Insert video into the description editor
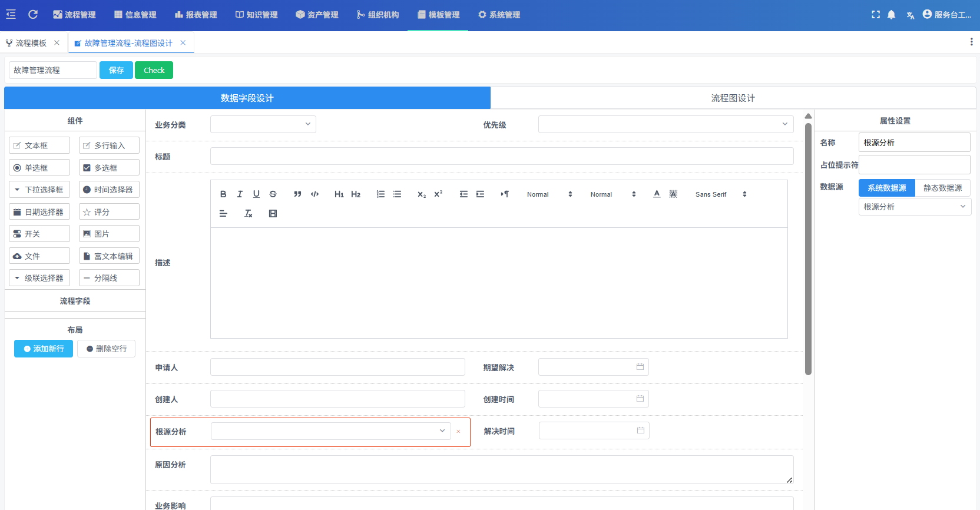The height and width of the screenshot is (510, 980). point(273,214)
